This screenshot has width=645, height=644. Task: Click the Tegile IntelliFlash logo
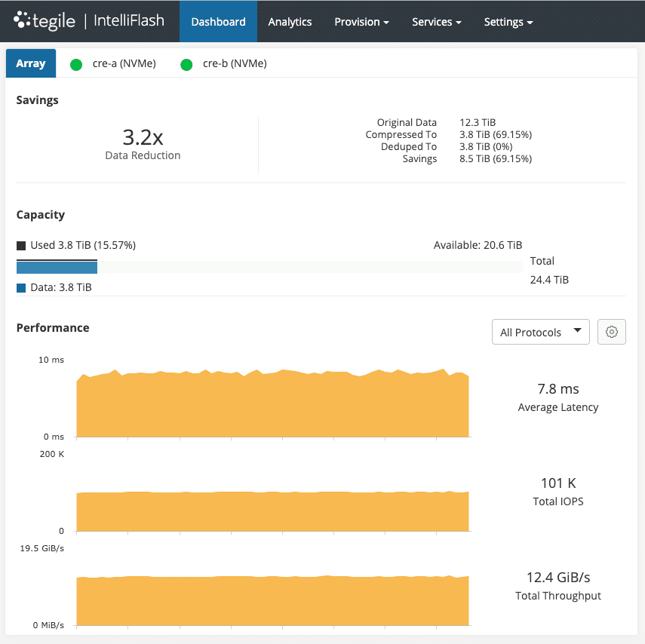coord(89,21)
